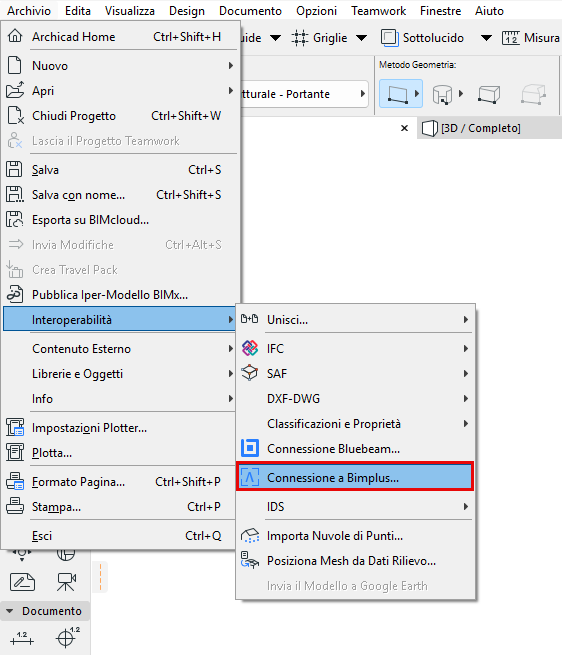562x655 pixels.
Task: Open the Sottolucido dropdown arrow
Action: pos(486,38)
